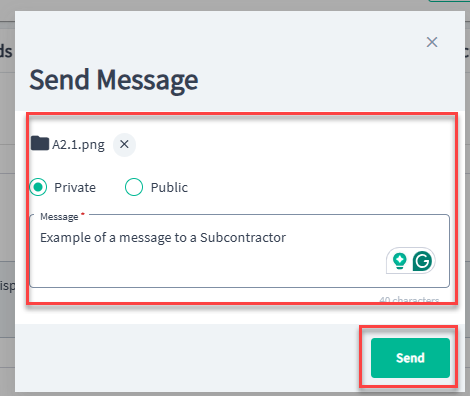Image resolution: width=470 pixels, height=396 pixels.
Task: Click the Private option label
Action: 75,187
